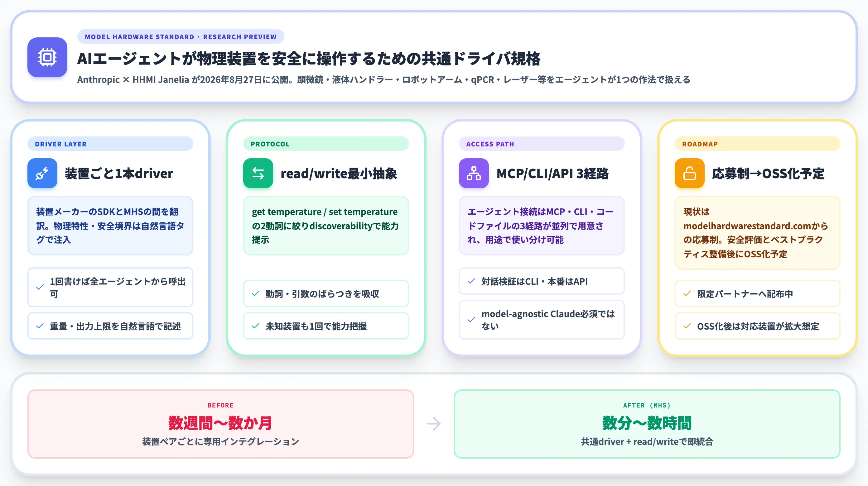Open the AFTER (MHS) 数分〜数時間 panel
Image resolution: width=868 pixels, height=486 pixels.
647,424
